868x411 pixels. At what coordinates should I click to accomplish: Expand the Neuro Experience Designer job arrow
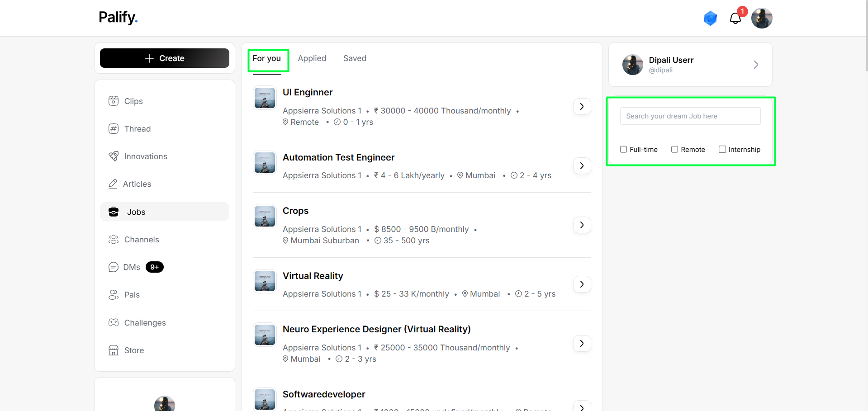(x=582, y=344)
